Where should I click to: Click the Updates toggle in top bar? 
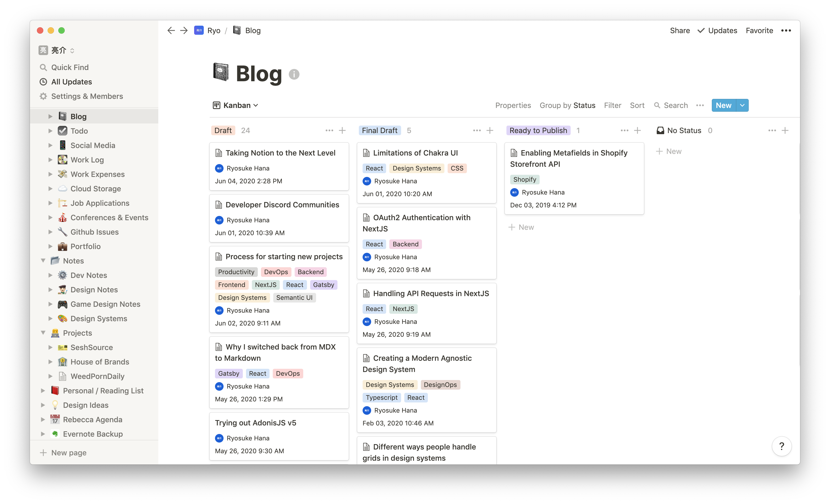pos(717,30)
